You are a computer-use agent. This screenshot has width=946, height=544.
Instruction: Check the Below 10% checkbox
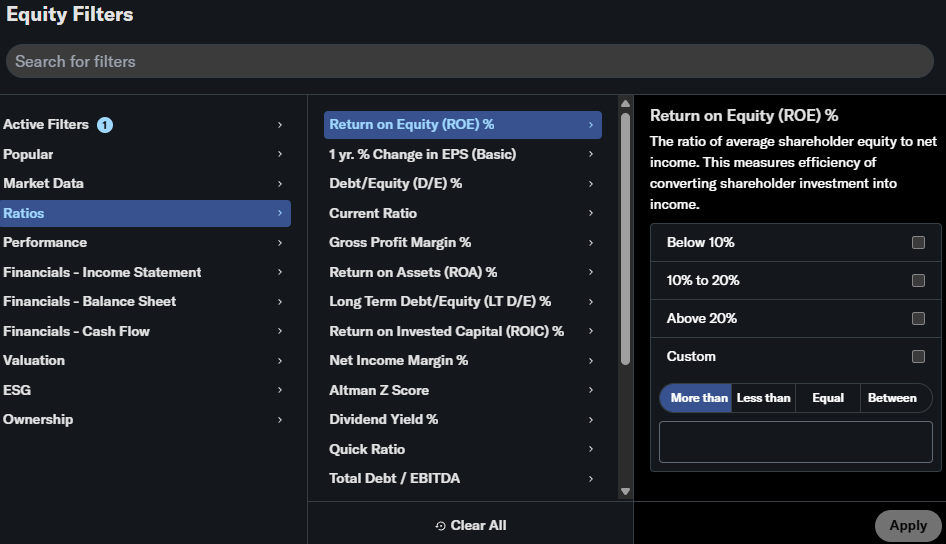(x=918, y=243)
